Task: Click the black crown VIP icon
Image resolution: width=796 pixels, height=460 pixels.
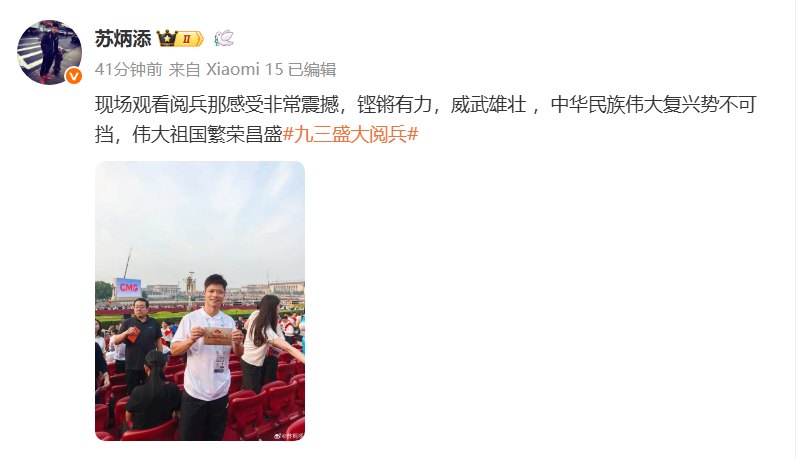Action: (167, 38)
